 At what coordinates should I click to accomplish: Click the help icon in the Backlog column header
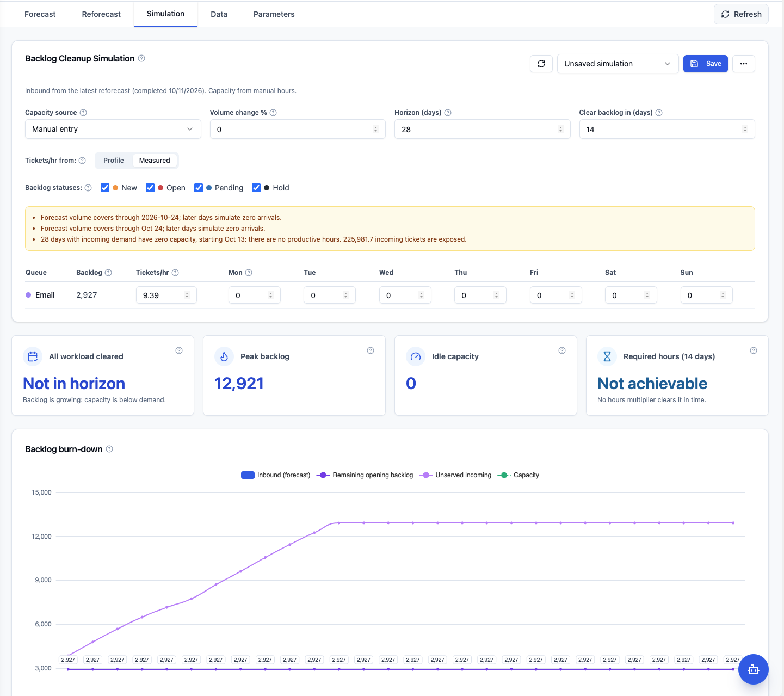pos(108,273)
